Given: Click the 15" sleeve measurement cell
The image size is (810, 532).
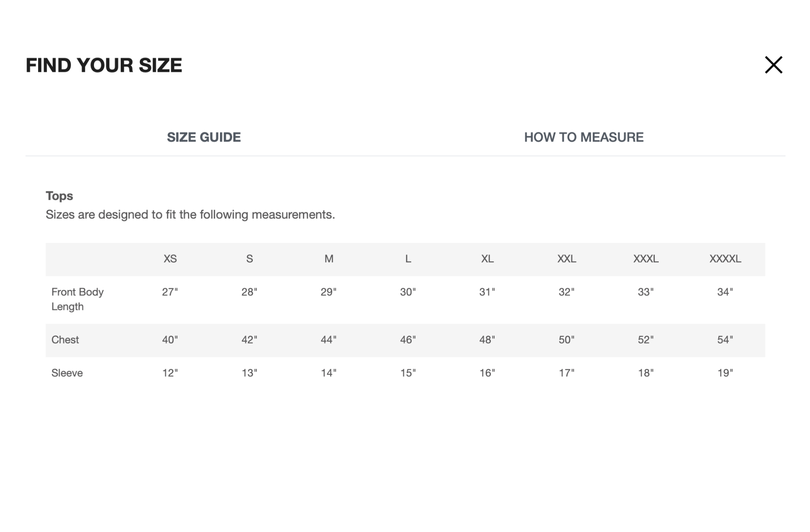Looking at the screenshot, I should [x=408, y=373].
